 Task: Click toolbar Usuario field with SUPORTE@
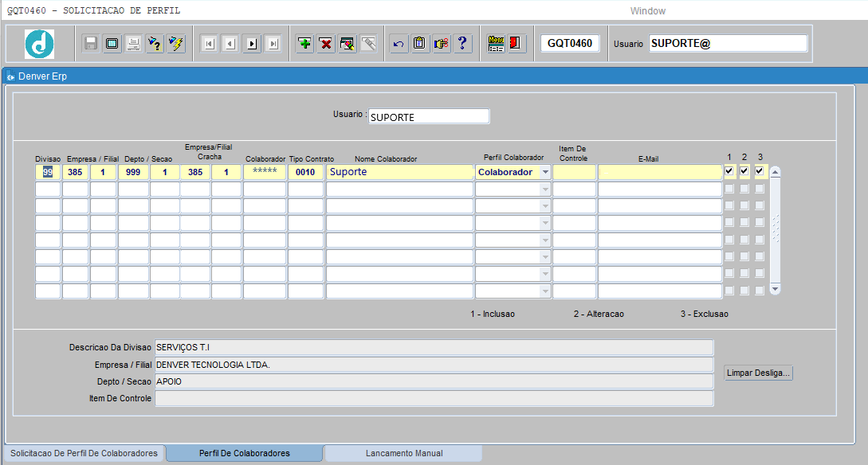[728, 43]
